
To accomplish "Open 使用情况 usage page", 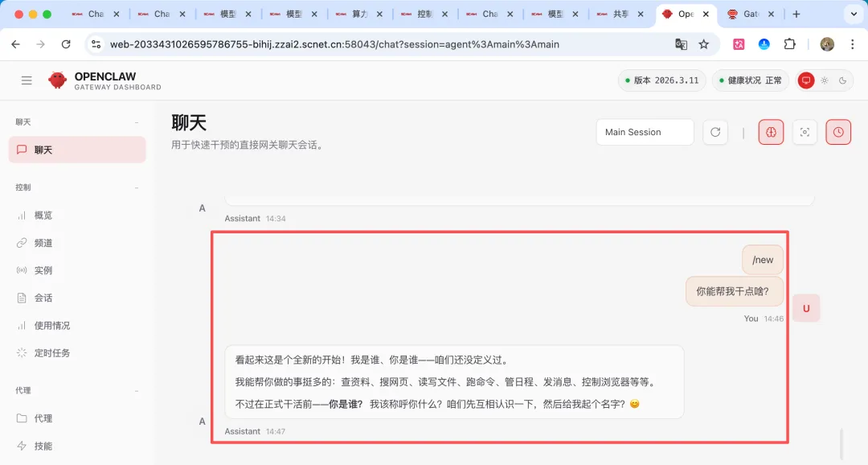I will 77,325.
